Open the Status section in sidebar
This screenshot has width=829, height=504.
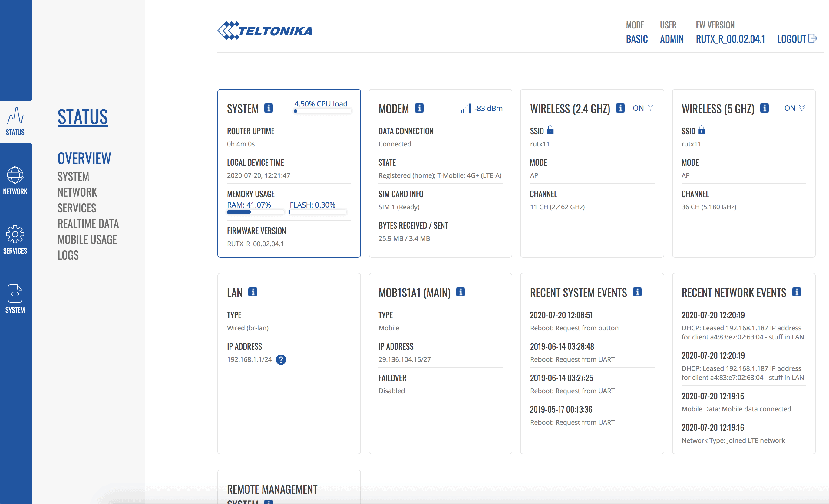pyautogui.click(x=15, y=121)
